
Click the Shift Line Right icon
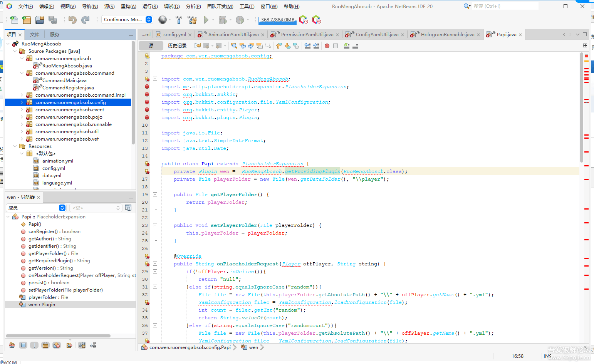click(316, 46)
